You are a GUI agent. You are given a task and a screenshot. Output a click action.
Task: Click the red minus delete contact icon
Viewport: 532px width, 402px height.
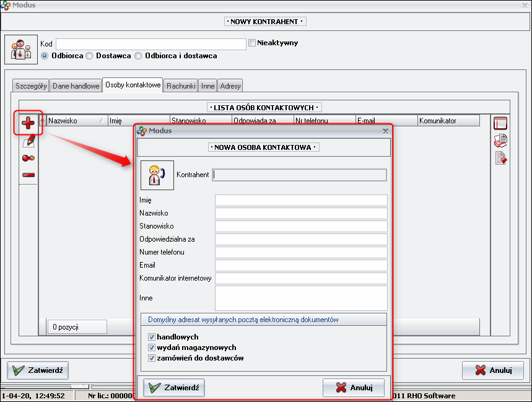coord(28,175)
